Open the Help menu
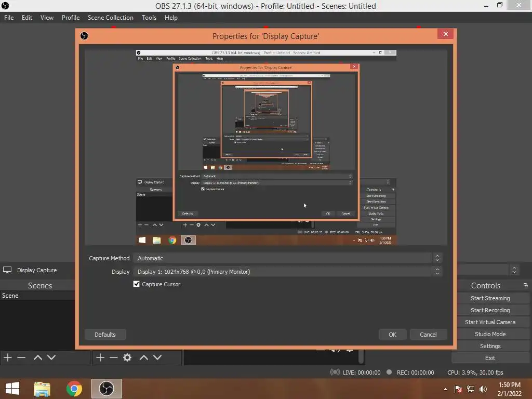Screen dimensions: 532x399 [x=171, y=18]
